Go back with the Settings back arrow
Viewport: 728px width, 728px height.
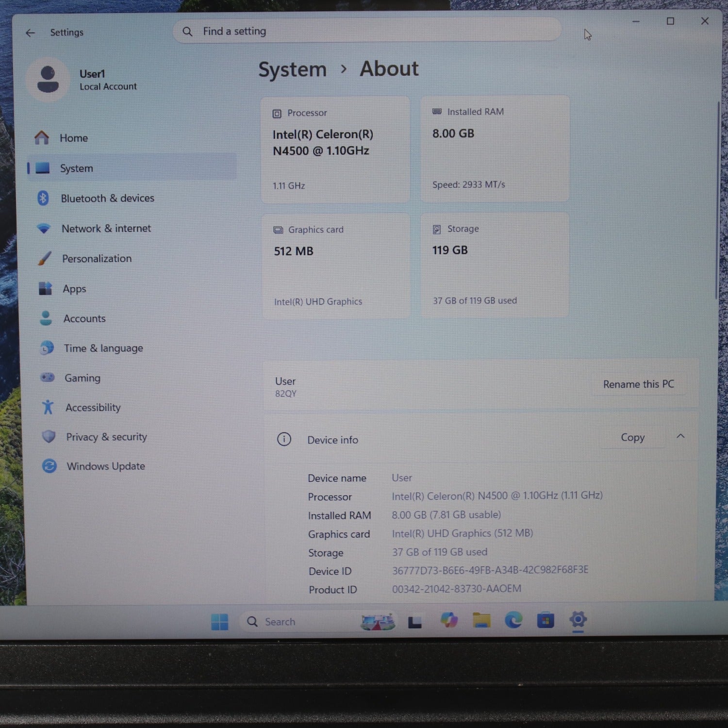click(x=30, y=33)
